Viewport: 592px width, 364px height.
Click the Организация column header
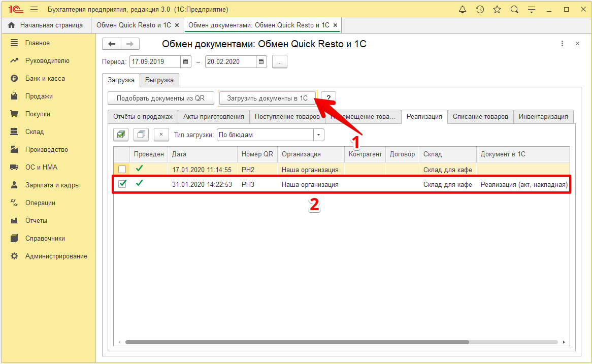tap(311, 154)
